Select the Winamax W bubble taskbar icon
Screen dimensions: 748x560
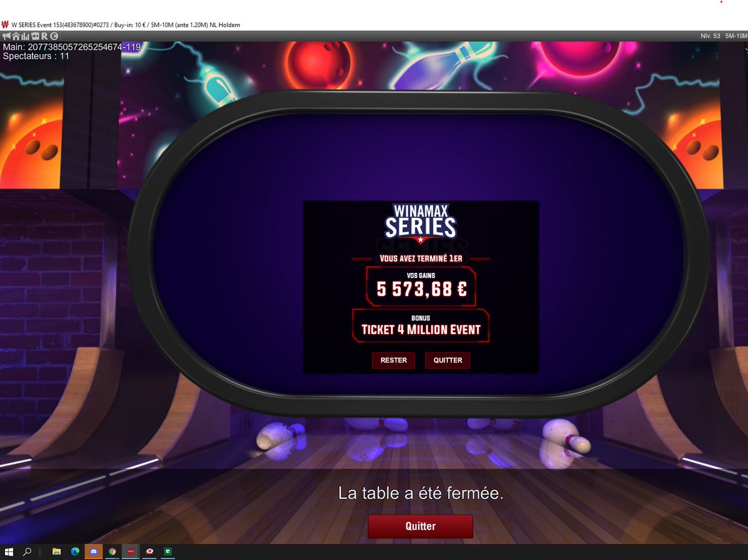point(150,552)
